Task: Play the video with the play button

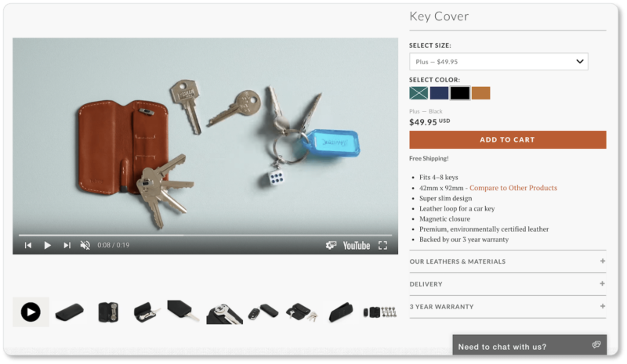Action: [47, 245]
